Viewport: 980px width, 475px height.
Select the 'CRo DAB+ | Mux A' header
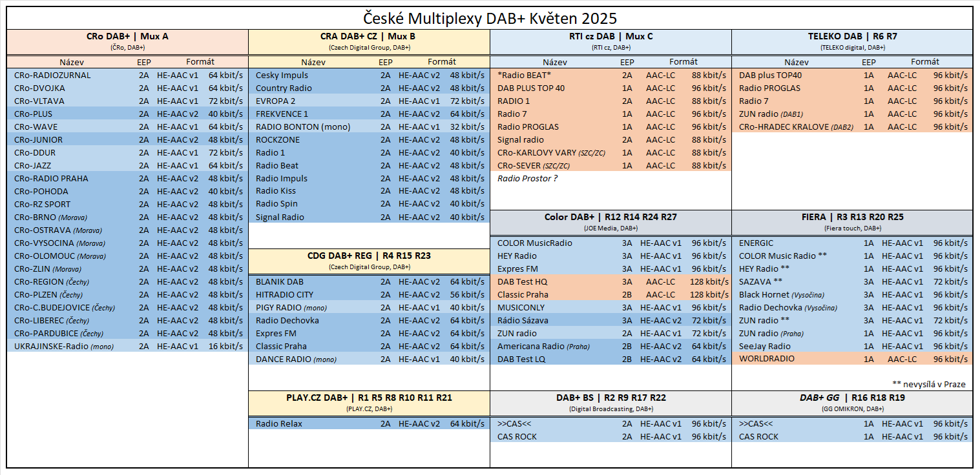click(127, 37)
